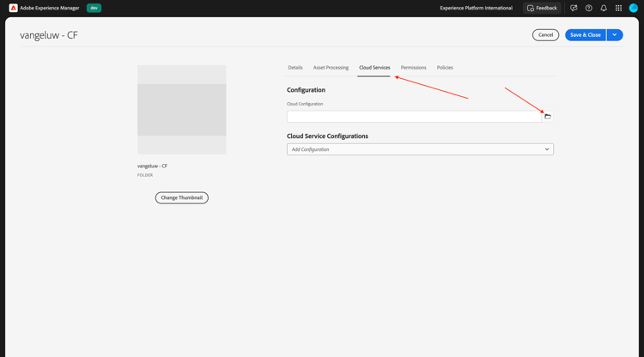Click the Cloud Configuration input field
Viewport: 644px width, 357px height.
414,117
